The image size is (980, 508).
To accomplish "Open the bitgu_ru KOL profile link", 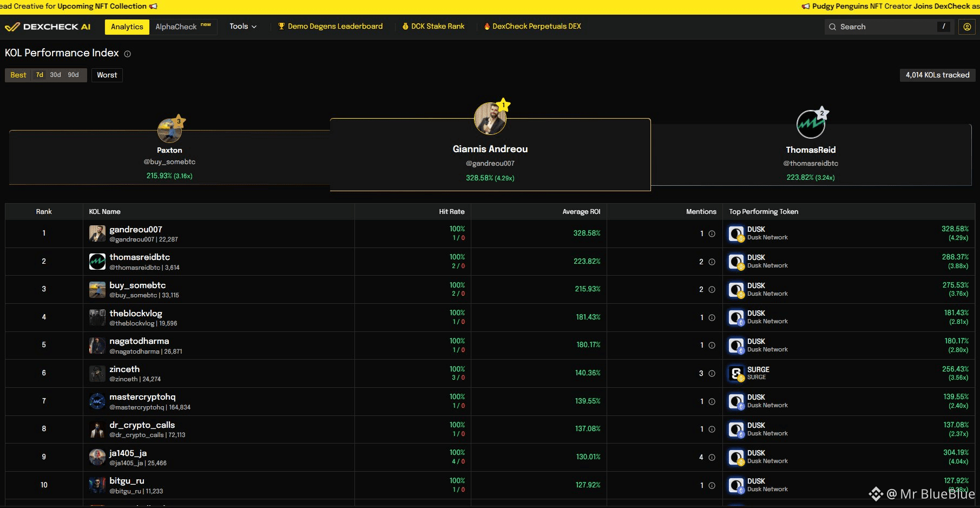I will click(x=127, y=481).
